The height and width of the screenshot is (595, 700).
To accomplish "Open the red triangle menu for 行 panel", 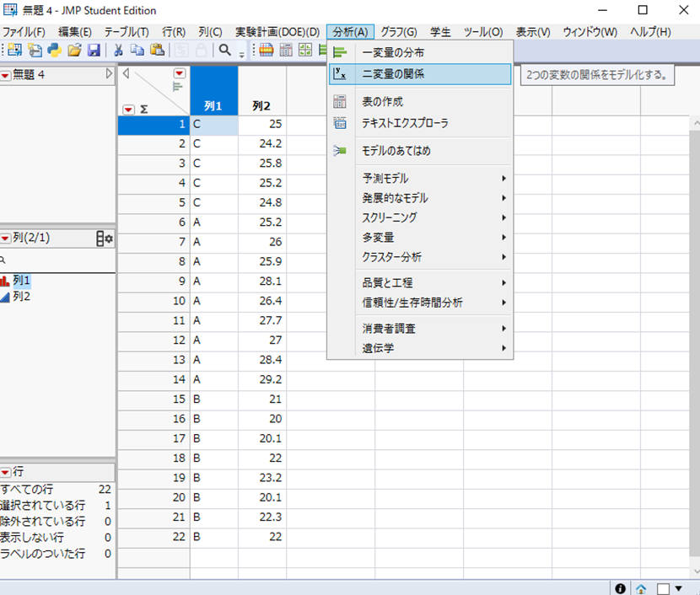I will pos(6,472).
